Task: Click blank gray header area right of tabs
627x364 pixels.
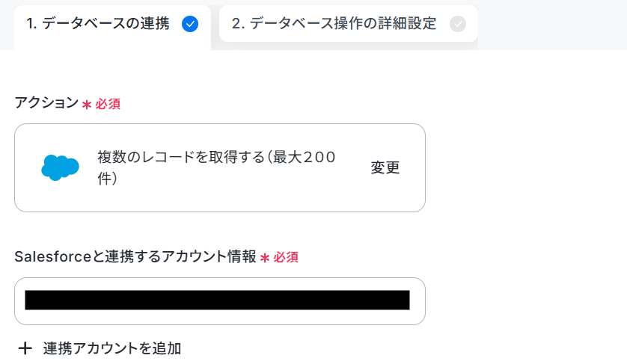Action: click(552, 24)
